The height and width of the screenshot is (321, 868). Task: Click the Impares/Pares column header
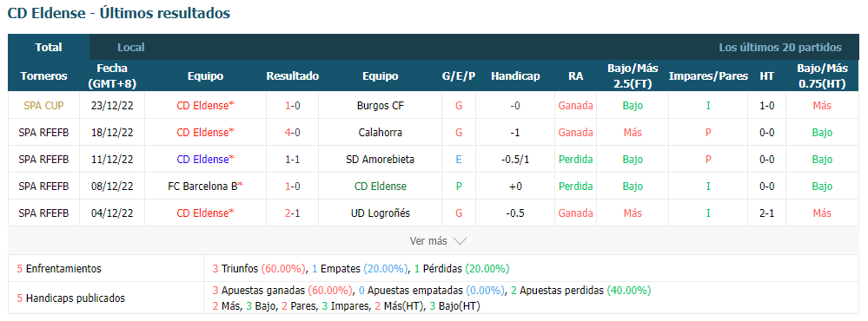click(x=708, y=76)
